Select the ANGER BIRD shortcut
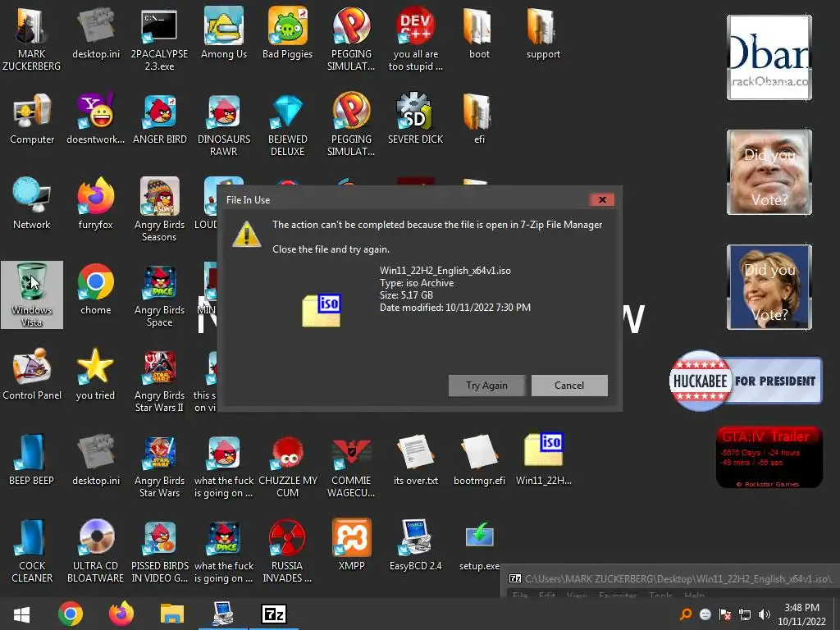This screenshot has height=630, width=840. [x=159, y=119]
